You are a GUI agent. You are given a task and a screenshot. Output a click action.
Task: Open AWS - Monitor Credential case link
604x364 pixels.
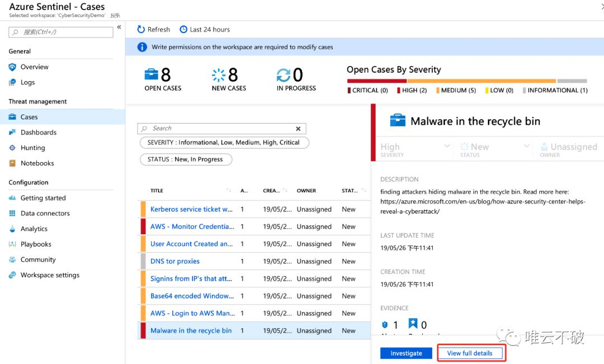point(192,226)
